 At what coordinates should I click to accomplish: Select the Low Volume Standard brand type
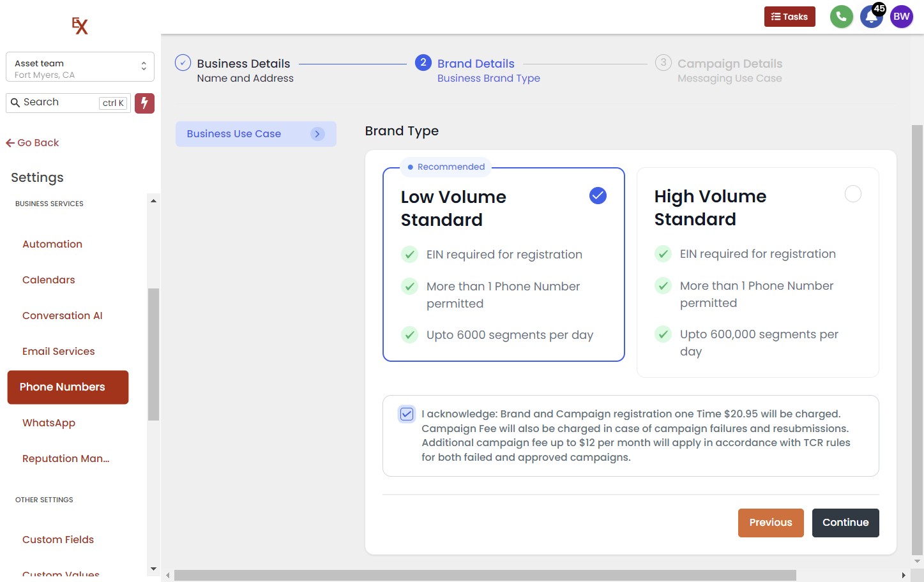tap(598, 195)
